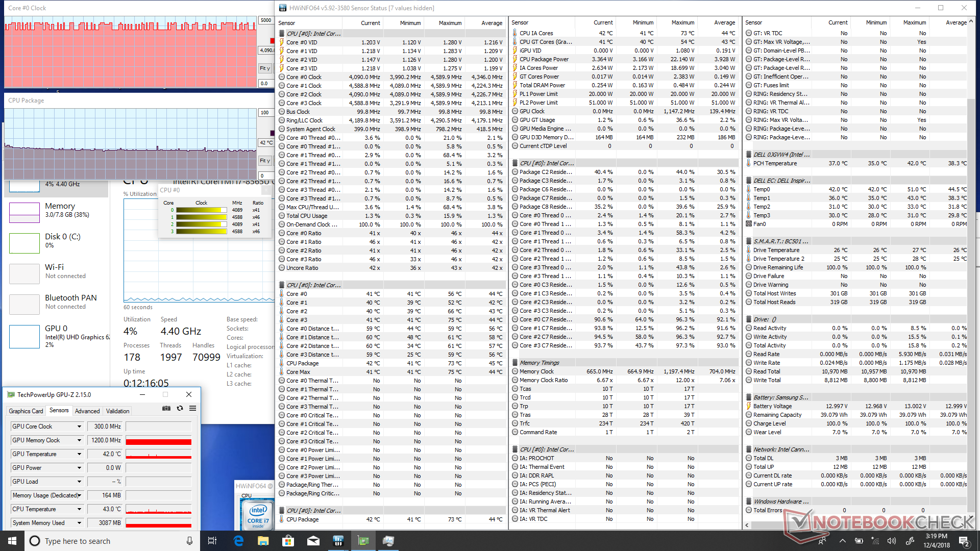Screen dimensions: 980x551
Task: Open the GPU Core Clock dropdown
Action: pos(79,427)
